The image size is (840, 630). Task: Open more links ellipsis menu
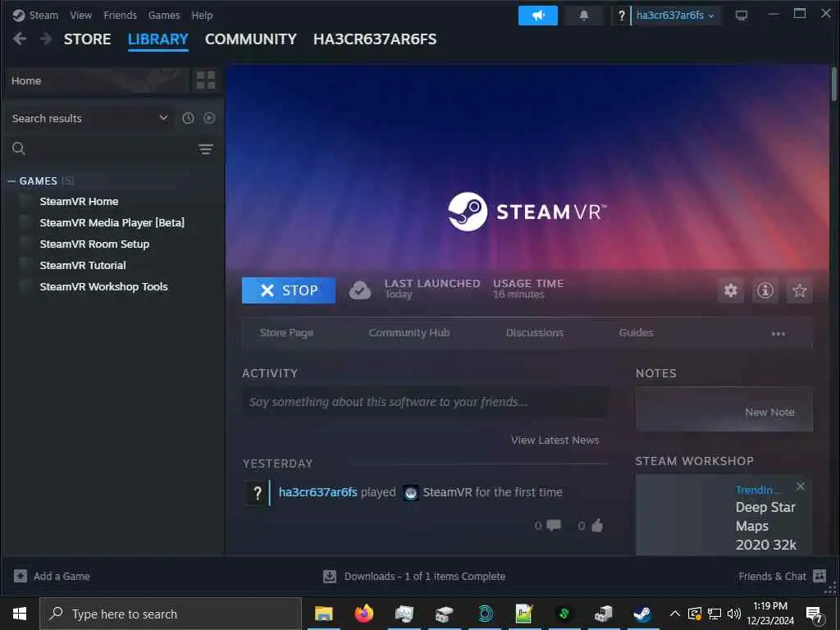click(778, 333)
